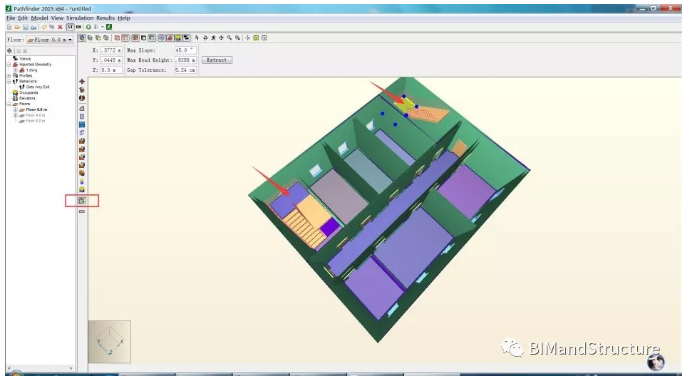Open the Floor 0.0 m dropdown
This screenshot has width=690, height=379.
[x=50, y=40]
